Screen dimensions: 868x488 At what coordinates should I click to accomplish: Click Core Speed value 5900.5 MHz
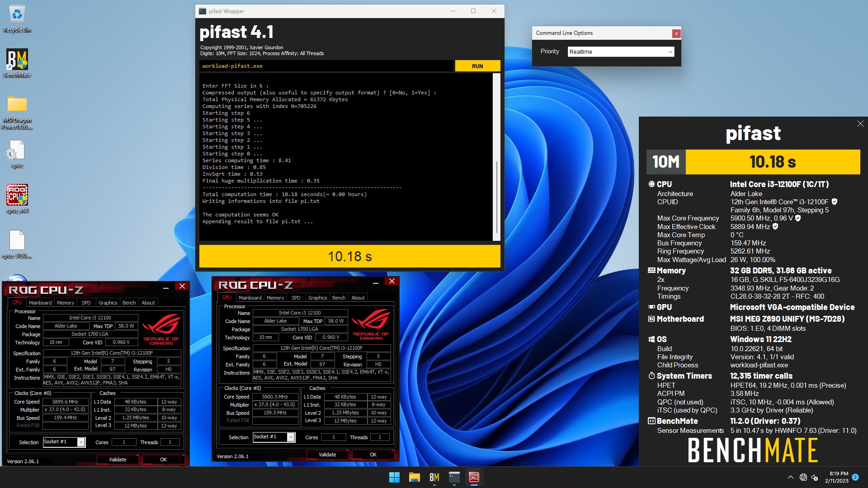coord(275,397)
